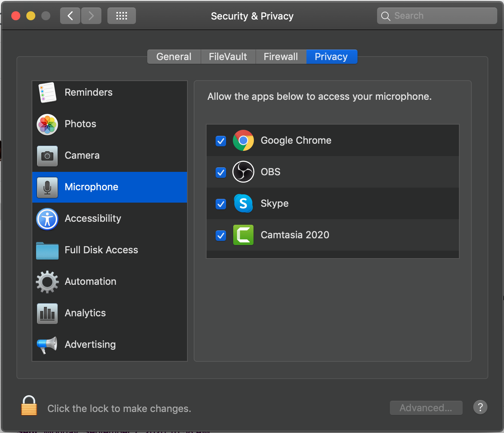504x433 pixels.
Task: Select Advertising label in sidebar
Action: pos(91,344)
